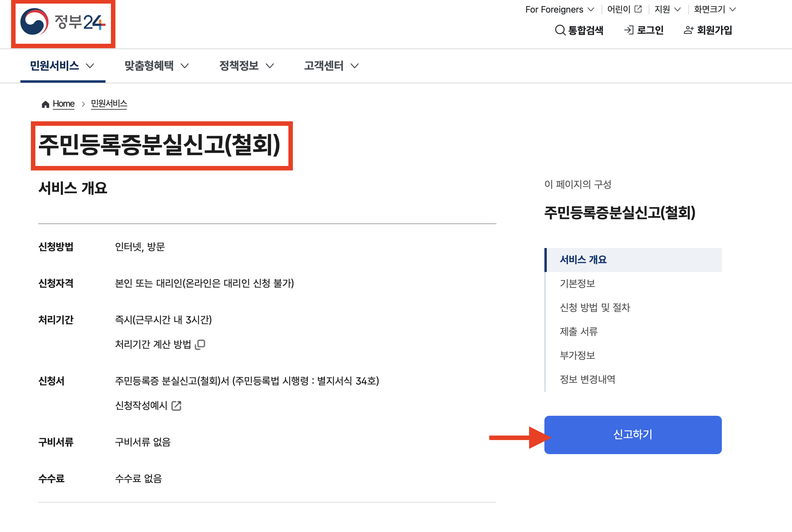Click external link icon beside 신청작성예시
The width and height of the screenshot is (792, 532).
[176, 406]
